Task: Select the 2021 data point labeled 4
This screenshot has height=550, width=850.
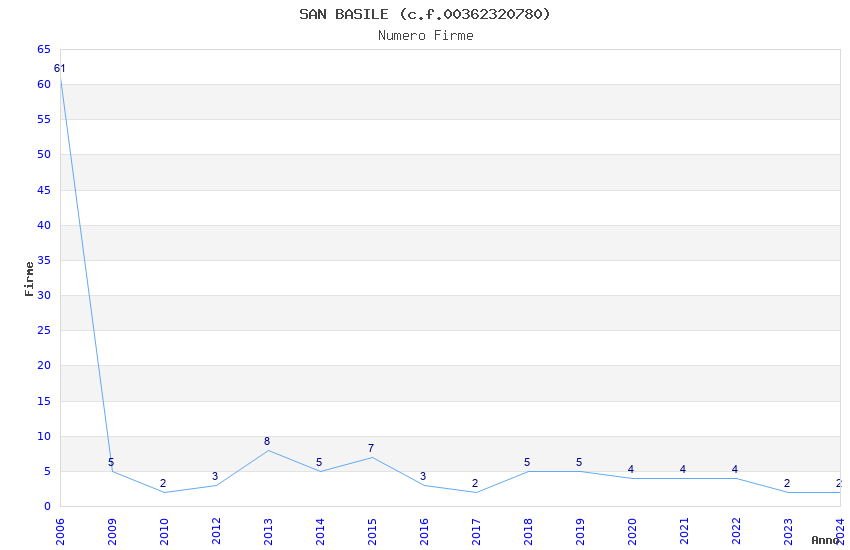Action: [682, 470]
